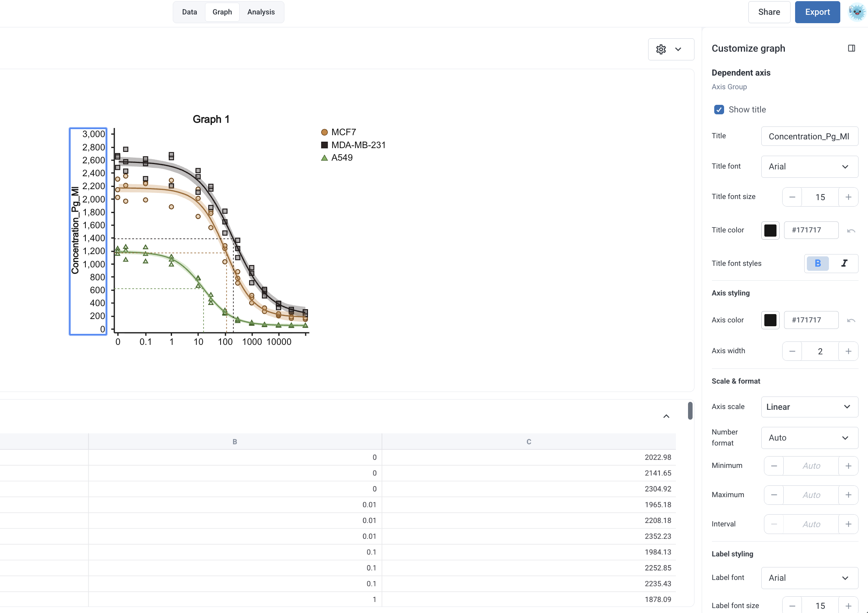868x613 pixels.
Task: Toggle italic title font style
Action: tap(844, 263)
